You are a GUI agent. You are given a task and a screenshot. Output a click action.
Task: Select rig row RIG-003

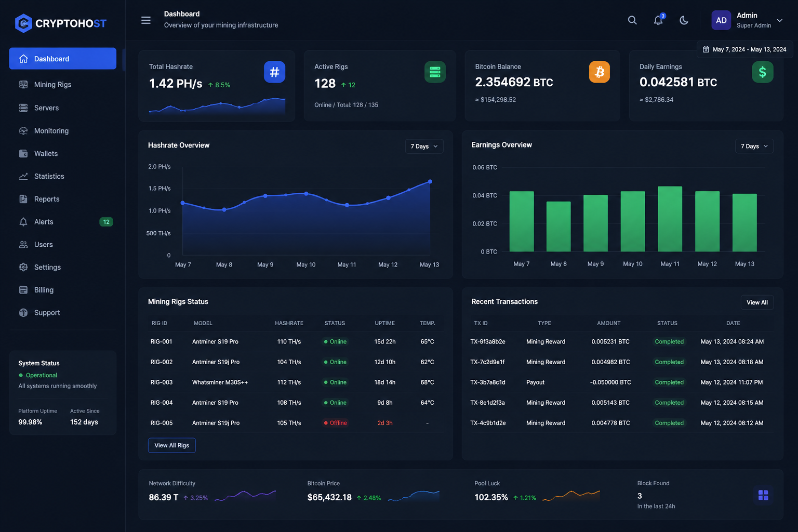pyautogui.click(x=296, y=382)
